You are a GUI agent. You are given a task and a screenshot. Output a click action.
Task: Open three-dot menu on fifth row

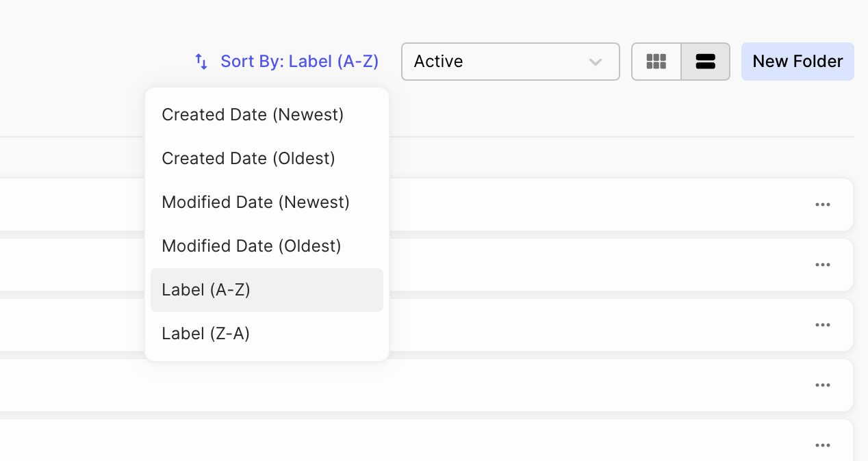point(822,445)
